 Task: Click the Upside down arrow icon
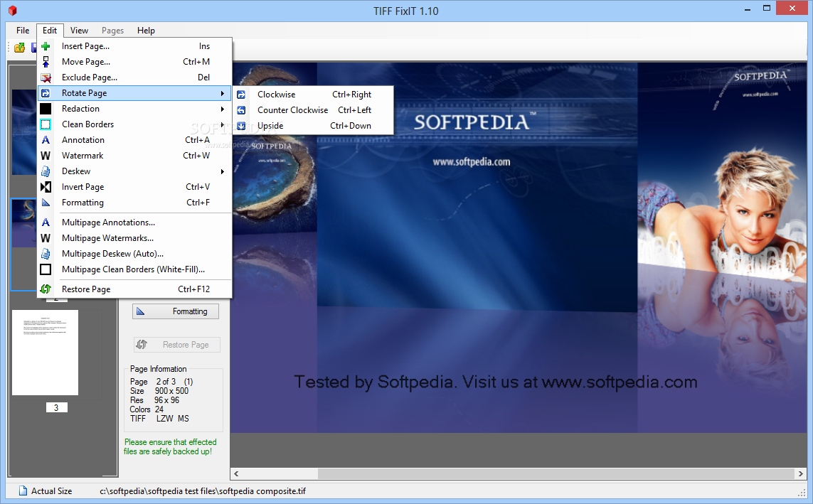241,126
